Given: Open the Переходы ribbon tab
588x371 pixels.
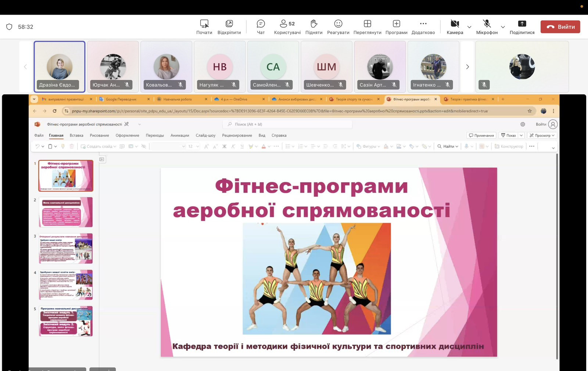Looking at the screenshot, I should click(x=155, y=136).
